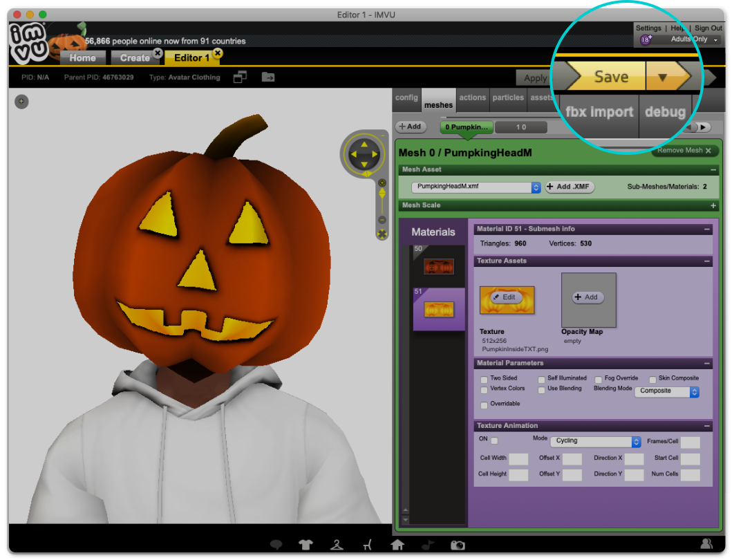Click the overlapping windows icon beside Type

[x=240, y=77]
